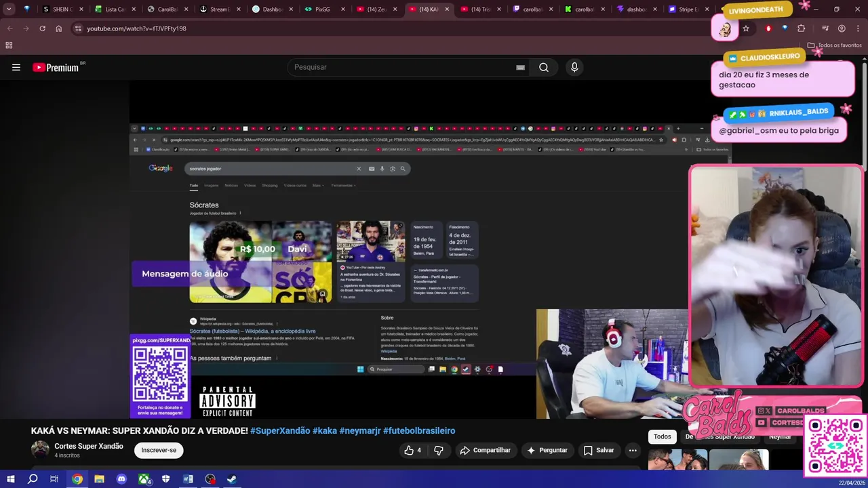The width and height of the screenshot is (868, 488).
Task: Reload the page in Chrome
Action: click(42, 28)
